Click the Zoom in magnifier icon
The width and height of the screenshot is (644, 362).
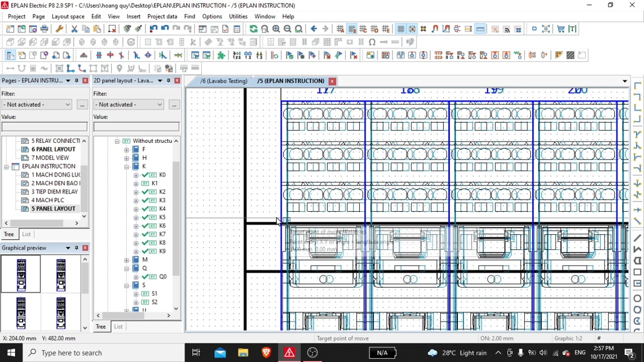pos(276,29)
